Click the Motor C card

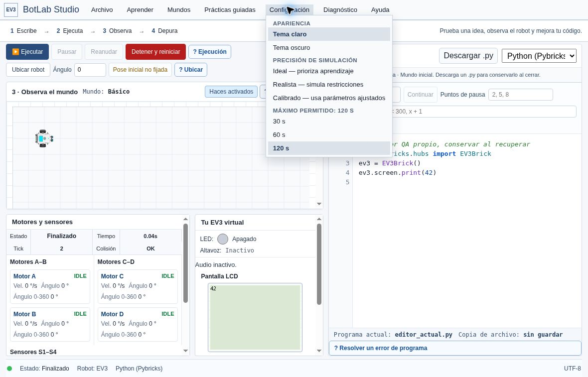coord(138,287)
